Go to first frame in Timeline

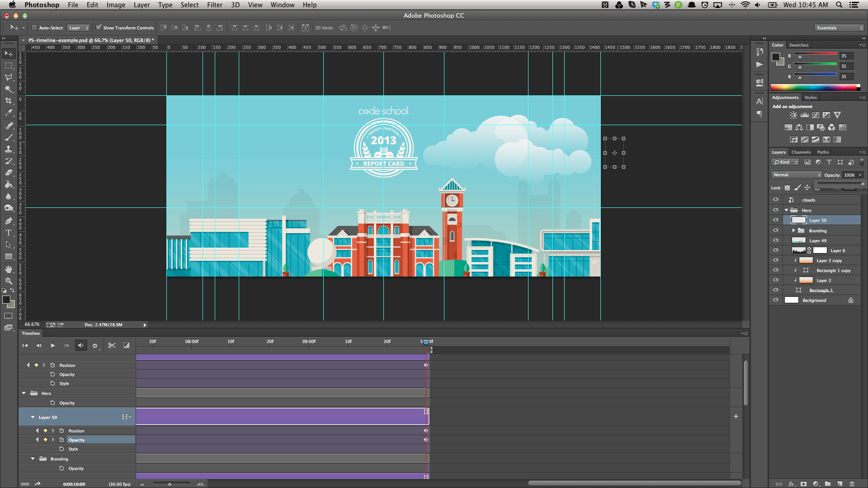click(x=25, y=346)
